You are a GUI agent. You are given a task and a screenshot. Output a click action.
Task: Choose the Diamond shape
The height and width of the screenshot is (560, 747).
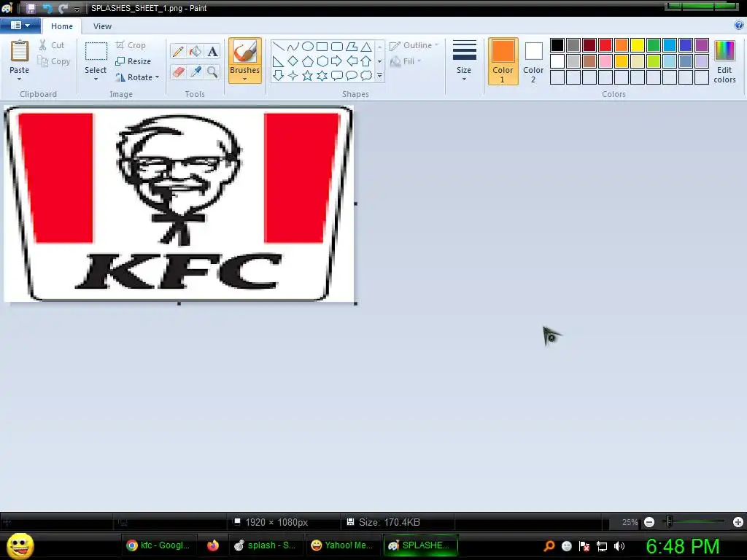pos(293,61)
